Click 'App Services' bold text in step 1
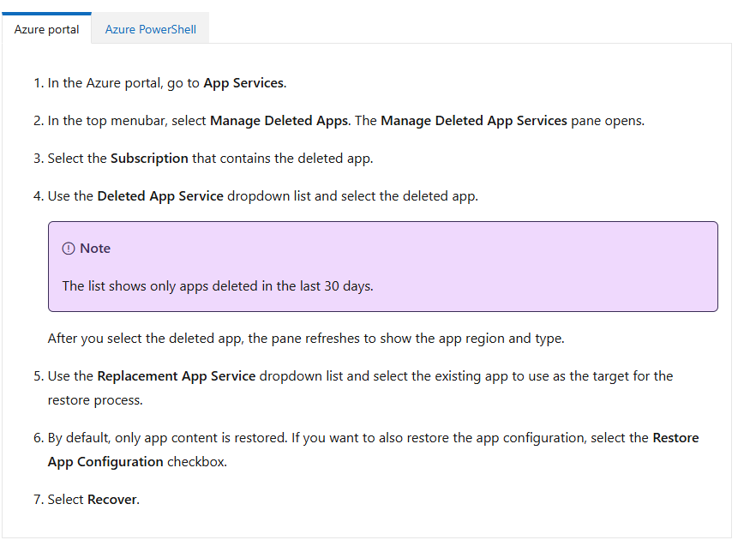 pyautogui.click(x=243, y=83)
